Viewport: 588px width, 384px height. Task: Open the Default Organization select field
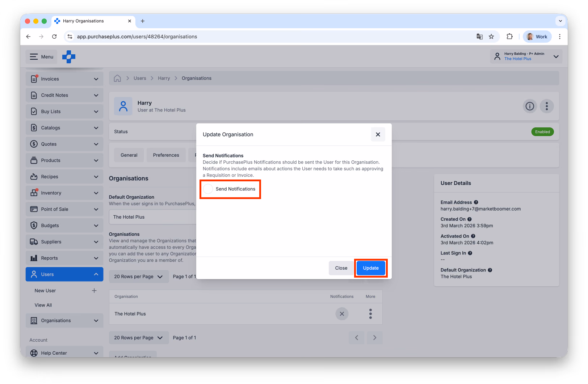pos(152,217)
